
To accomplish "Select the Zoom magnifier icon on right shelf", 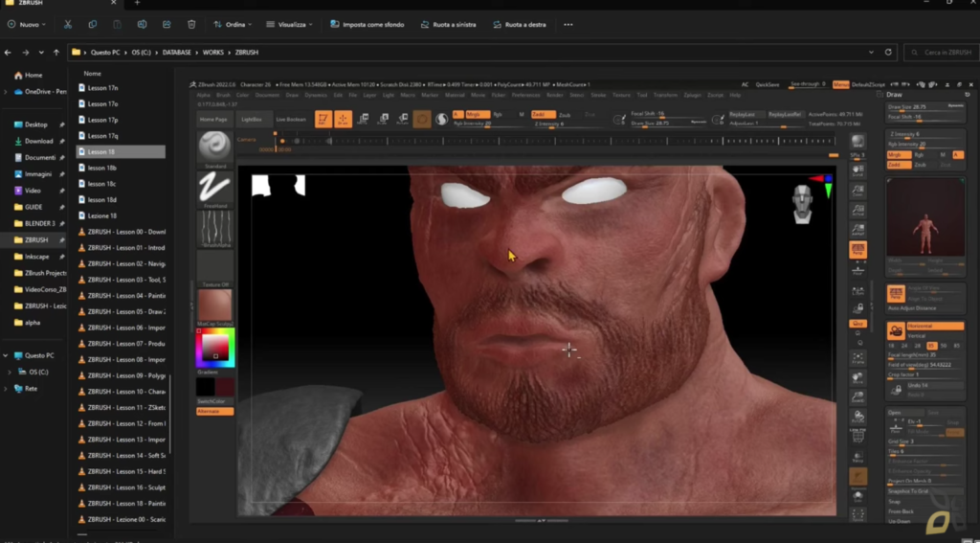I will tap(857, 191).
